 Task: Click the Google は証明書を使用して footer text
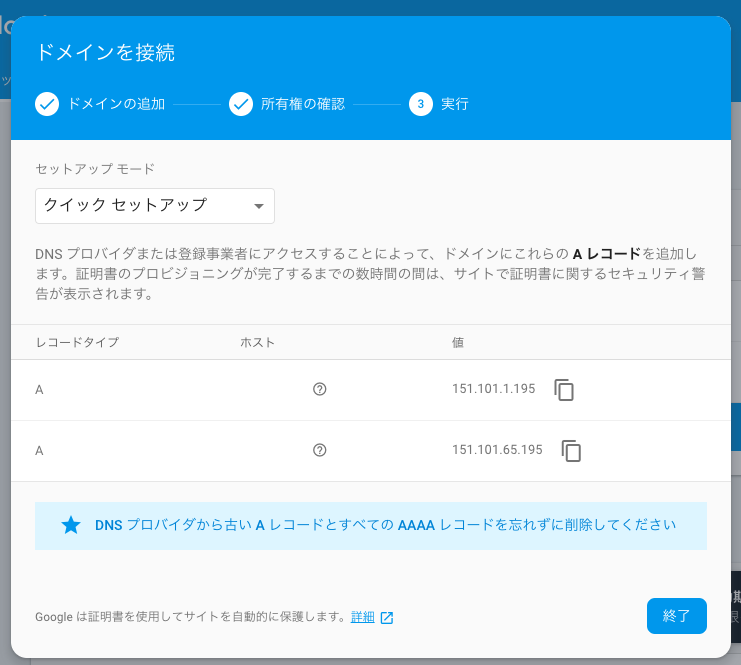click(x=191, y=617)
